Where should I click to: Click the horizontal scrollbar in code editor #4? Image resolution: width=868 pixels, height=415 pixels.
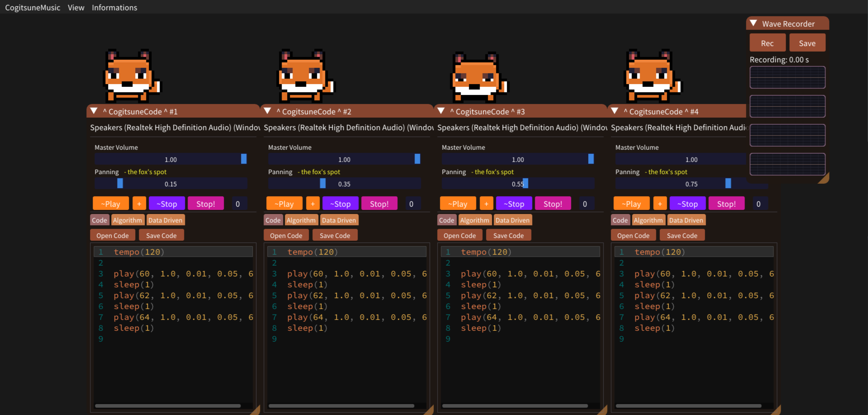click(x=688, y=406)
